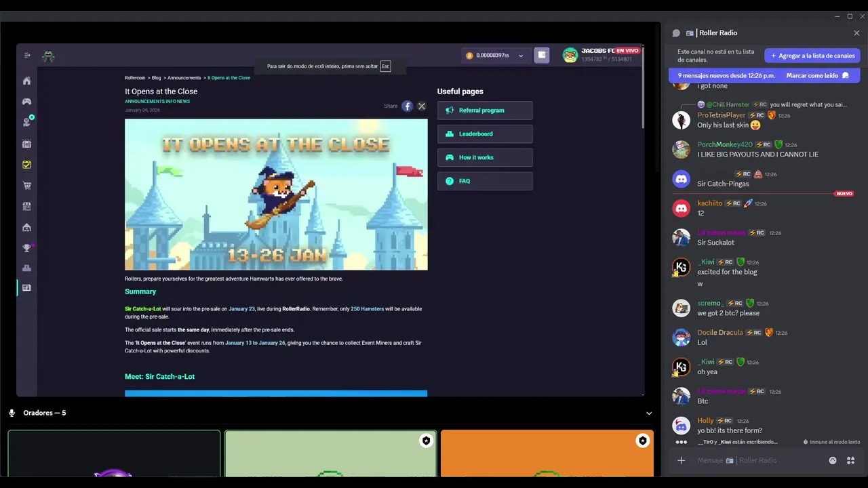This screenshot has width=868, height=488.
Task: Click the plus attachment icon in message bar
Action: [682, 460]
